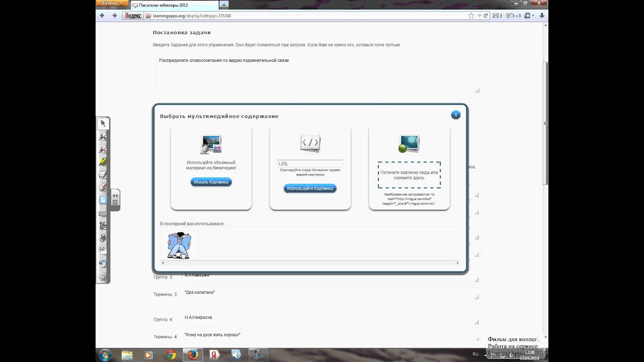
Task: Open a new browser tab with plus
Action: coord(224,5)
